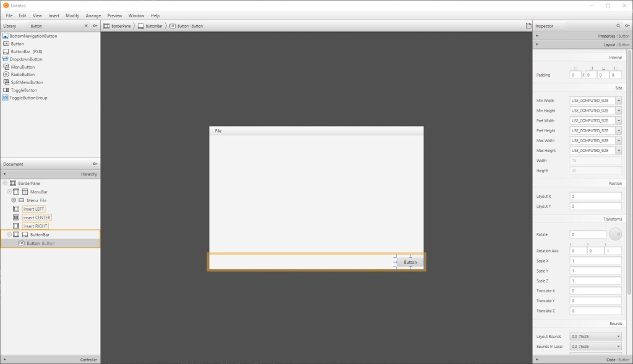Expand the Properties section in Inspector
Image resolution: width=633 pixels, height=364 pixels.
(x=537, y=36)
